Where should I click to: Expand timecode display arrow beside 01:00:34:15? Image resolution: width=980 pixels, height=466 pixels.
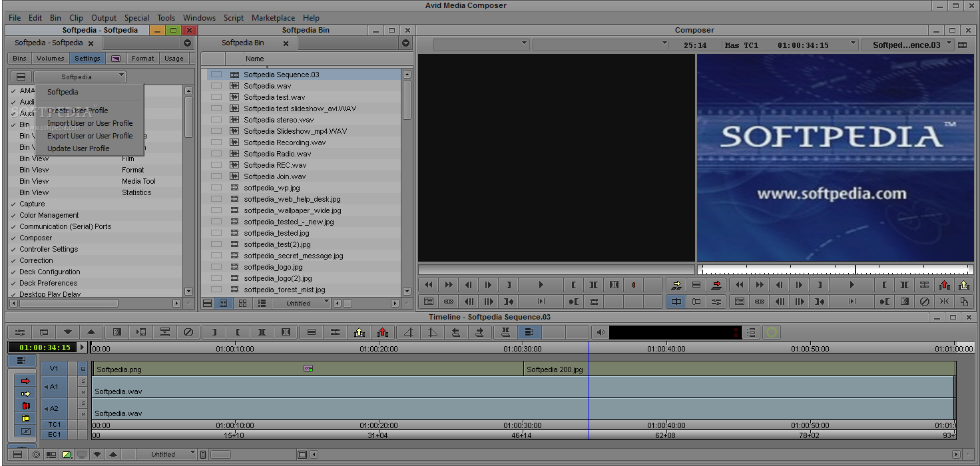coord(83,348)
